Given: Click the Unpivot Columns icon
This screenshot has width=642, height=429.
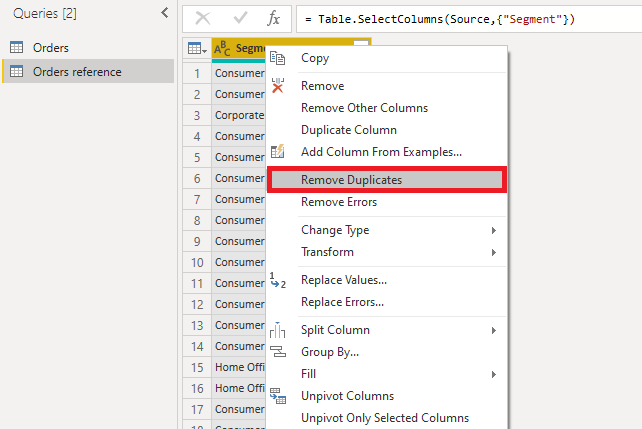Looking at the screenshot, I should click(x=278, y=397).
